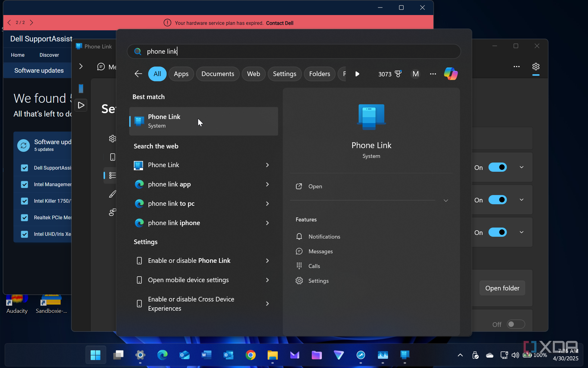Turn off the first On toggle
The image size is (588, 368).
pos(497,167)
